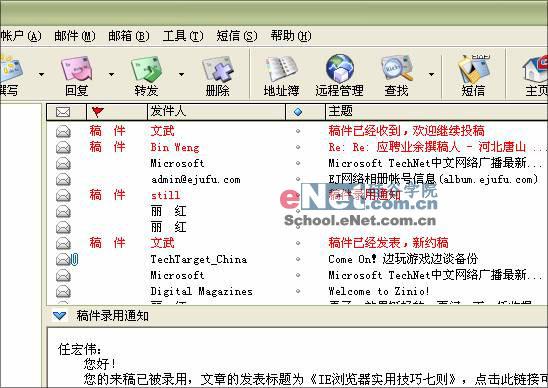
Task: Sort messages by 发件人 column header
Action: (x=216, y=112)
